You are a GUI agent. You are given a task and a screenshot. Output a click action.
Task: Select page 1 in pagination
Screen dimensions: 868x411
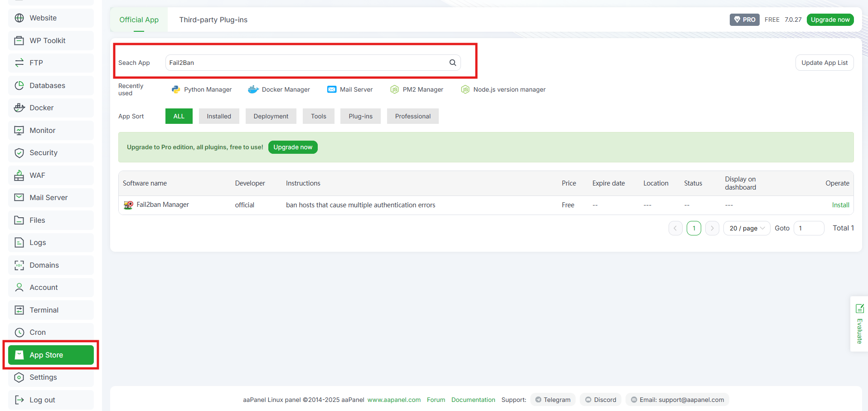(x=694, y=228)
